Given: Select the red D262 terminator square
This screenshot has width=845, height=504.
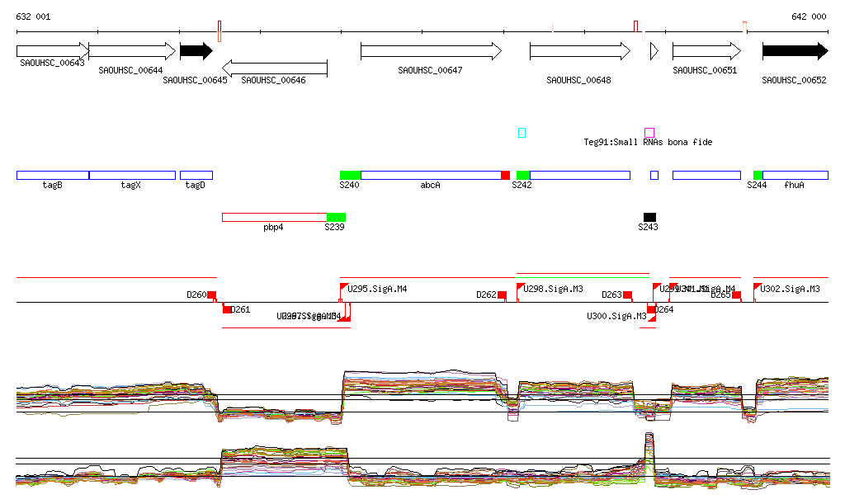Looking at the screenshot, I should 503,295.
